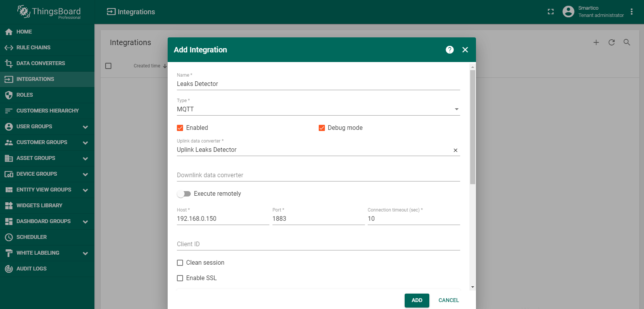Click the CANCEL button
The width and height of the screenshot is (644, 309).
pyautogui.click(x=448, y=300)
